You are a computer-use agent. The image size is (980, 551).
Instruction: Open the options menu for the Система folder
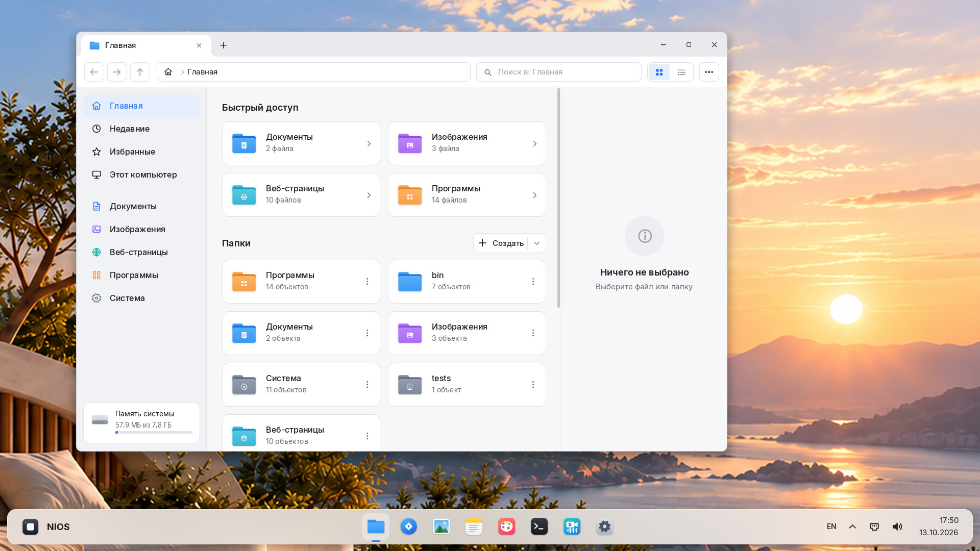(x=367, y=385)
